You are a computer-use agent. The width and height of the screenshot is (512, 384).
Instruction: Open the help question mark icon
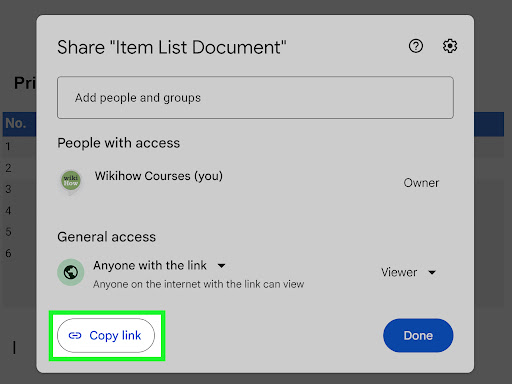416,46
